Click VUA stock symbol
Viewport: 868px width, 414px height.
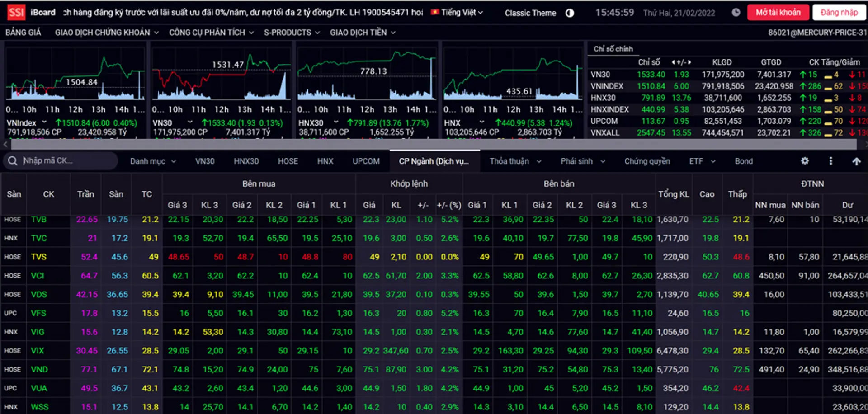coord(39,388)
